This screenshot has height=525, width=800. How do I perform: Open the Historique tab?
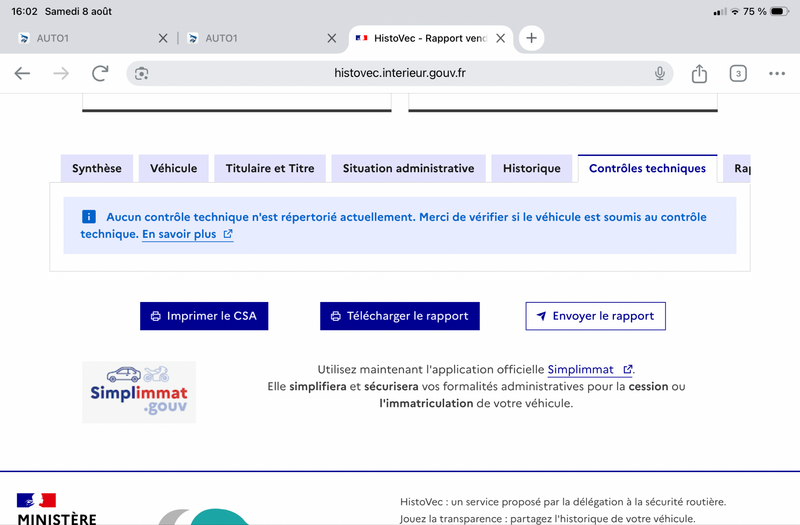point(532,168)
